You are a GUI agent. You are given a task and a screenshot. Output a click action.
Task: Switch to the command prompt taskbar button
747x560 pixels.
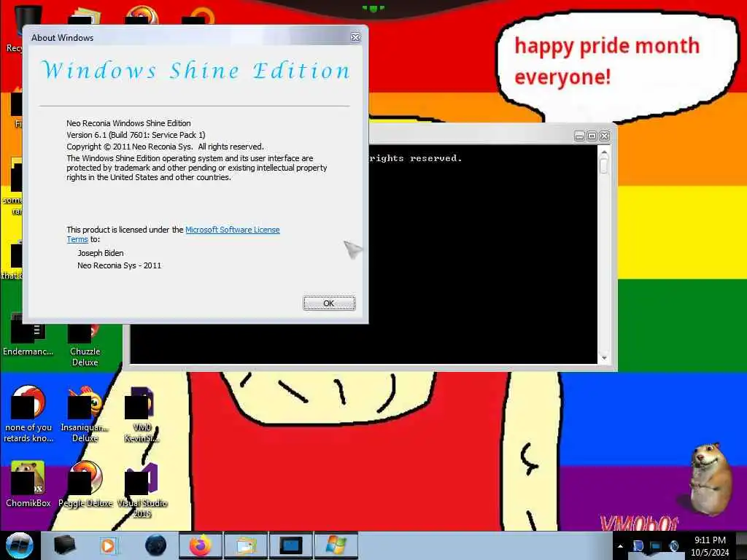pyautogui.click(x=290, y=545)
